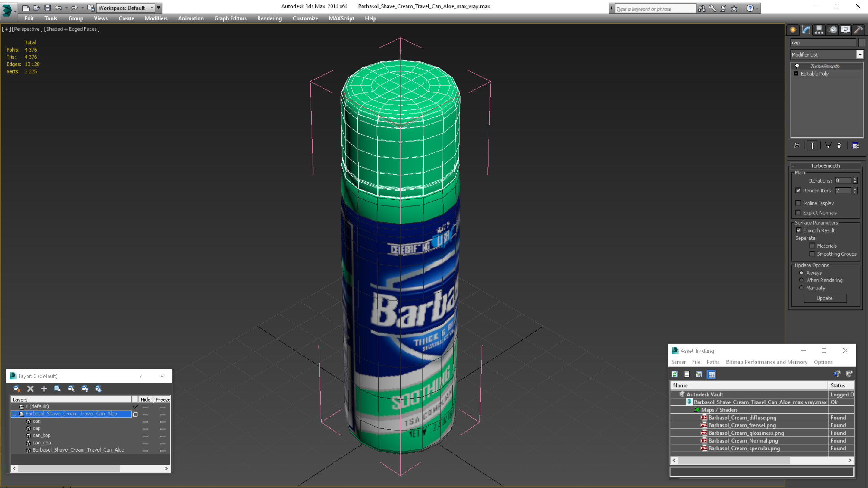Open the Paths menu in Asset Tracking
Screen dimensions: 868x488
pos(713,362)
